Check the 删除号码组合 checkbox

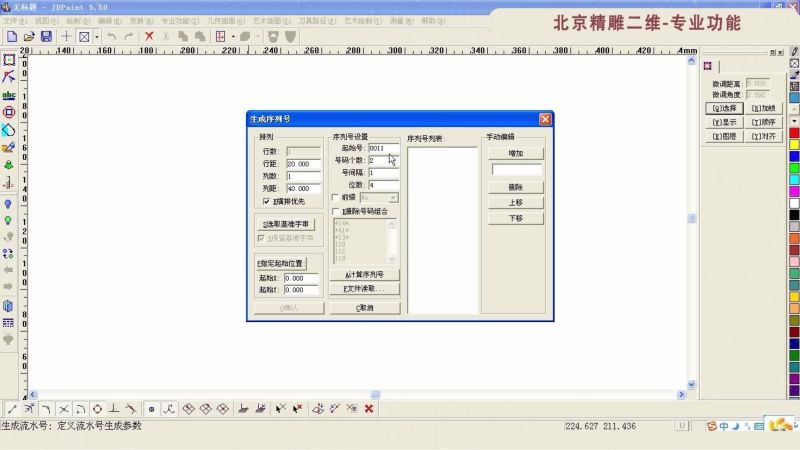(x=336, y=212)
